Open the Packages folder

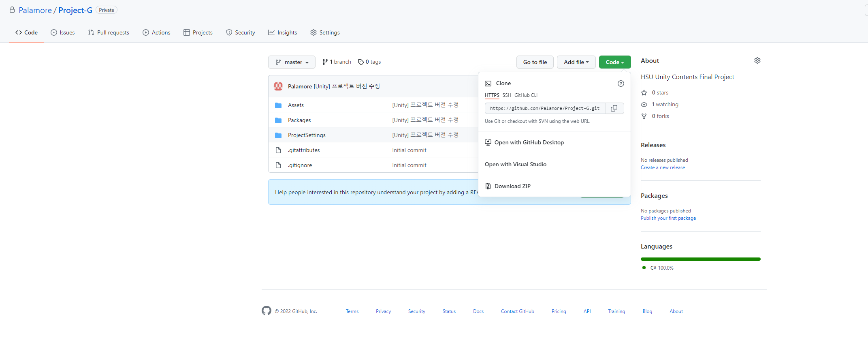(299, 120)
